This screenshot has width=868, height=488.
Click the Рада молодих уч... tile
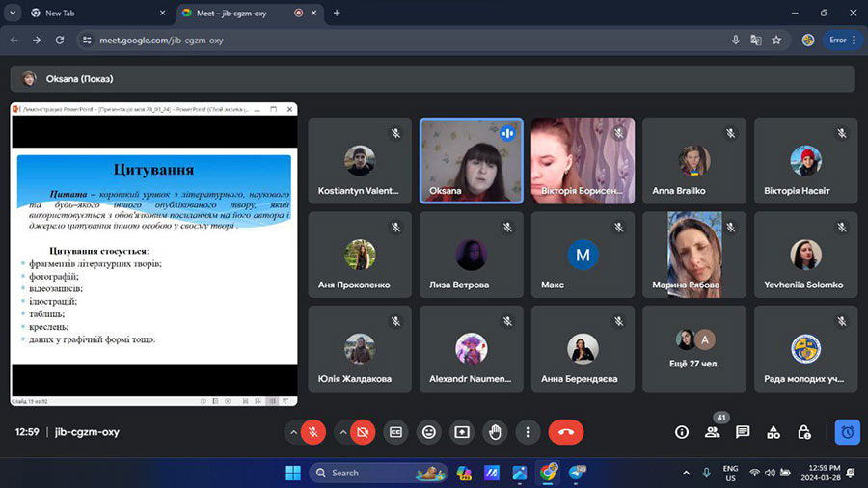[x=805, y=348]
